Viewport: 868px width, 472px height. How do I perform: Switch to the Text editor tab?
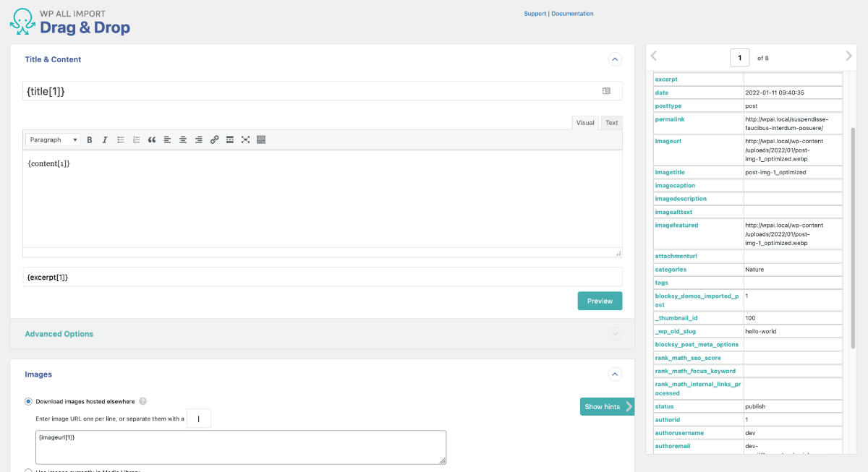point(612,123)
